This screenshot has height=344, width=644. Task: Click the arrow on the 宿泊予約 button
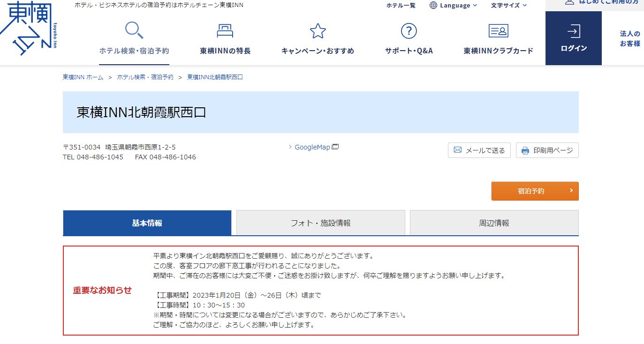tap(571, 190)
